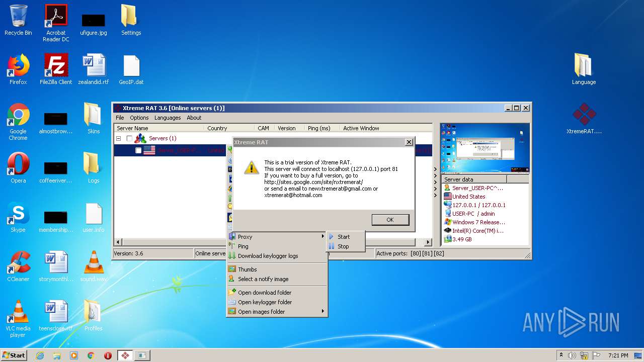Sort by the Country column header

(229, 128)
